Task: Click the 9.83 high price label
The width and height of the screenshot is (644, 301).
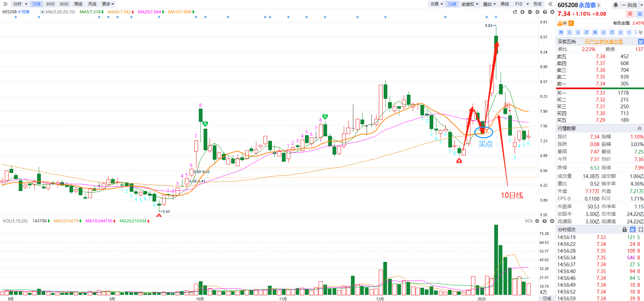Action: click(x=488, y=26)
